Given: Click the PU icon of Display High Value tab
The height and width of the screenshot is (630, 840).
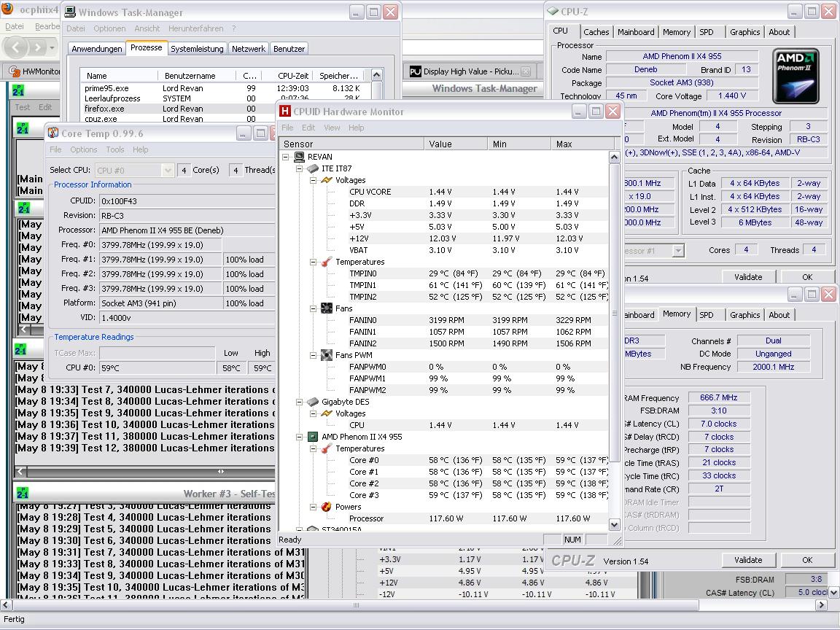Looking at the screenshot, I should coord(415,71).
